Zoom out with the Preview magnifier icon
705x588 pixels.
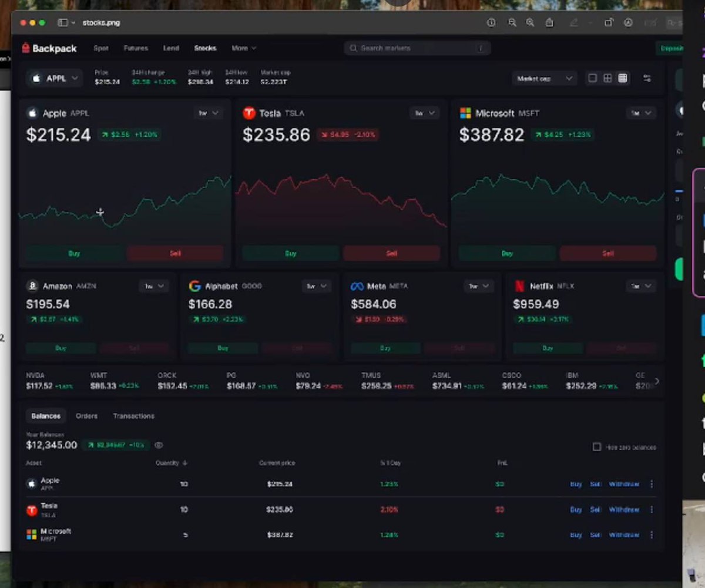[512, 22]
